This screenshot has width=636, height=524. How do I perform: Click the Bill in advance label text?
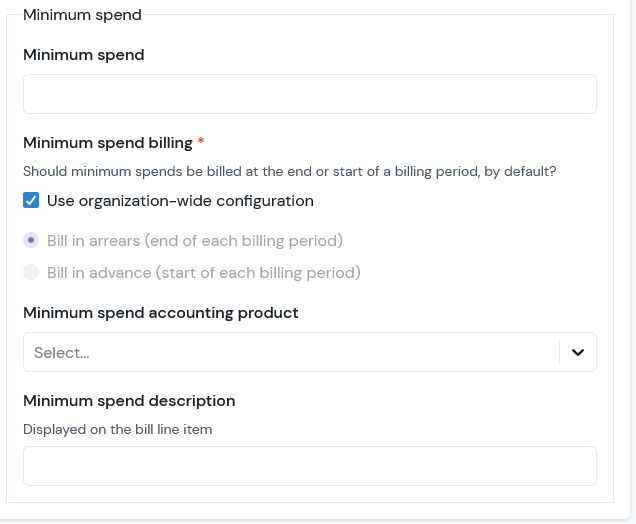204,273
